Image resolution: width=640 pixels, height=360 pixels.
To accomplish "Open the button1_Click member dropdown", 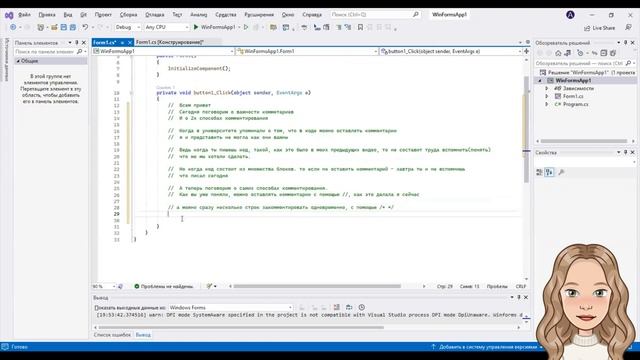I will pyautogui.click(x=451, y=51).
